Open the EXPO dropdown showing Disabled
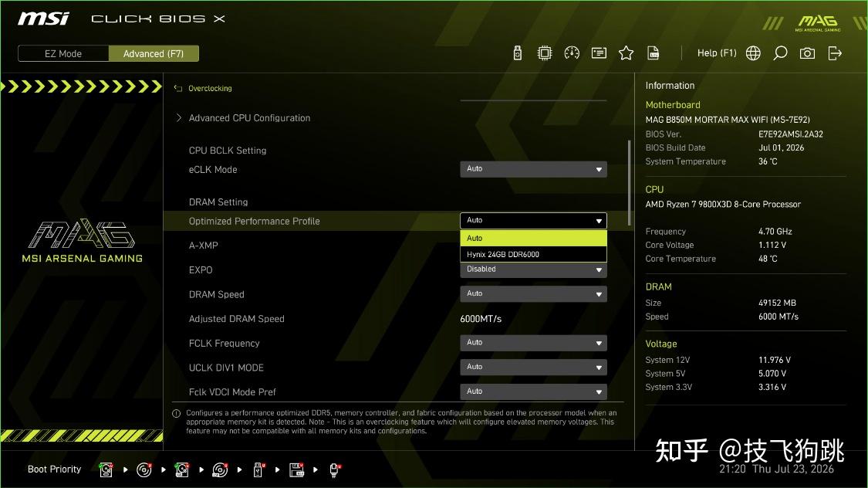 point(534,269)
